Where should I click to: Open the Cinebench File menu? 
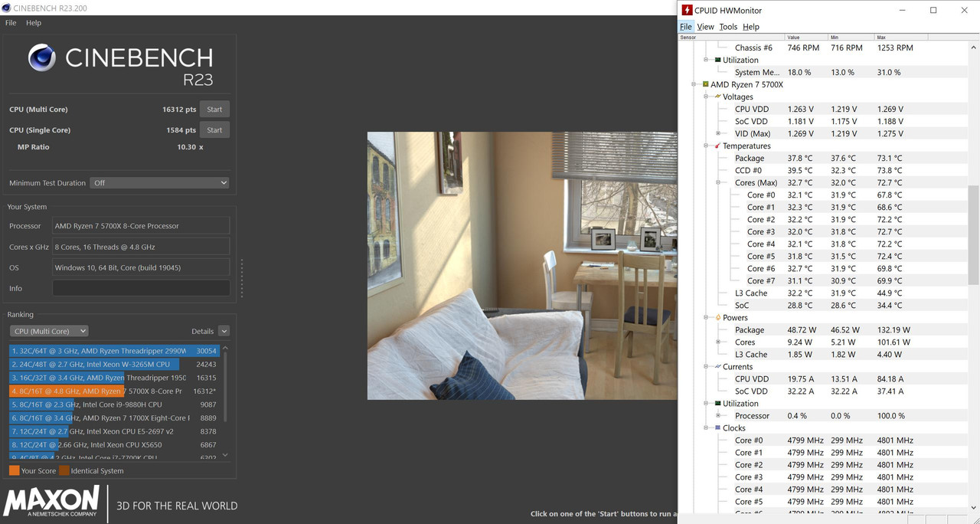pos(11,23)
